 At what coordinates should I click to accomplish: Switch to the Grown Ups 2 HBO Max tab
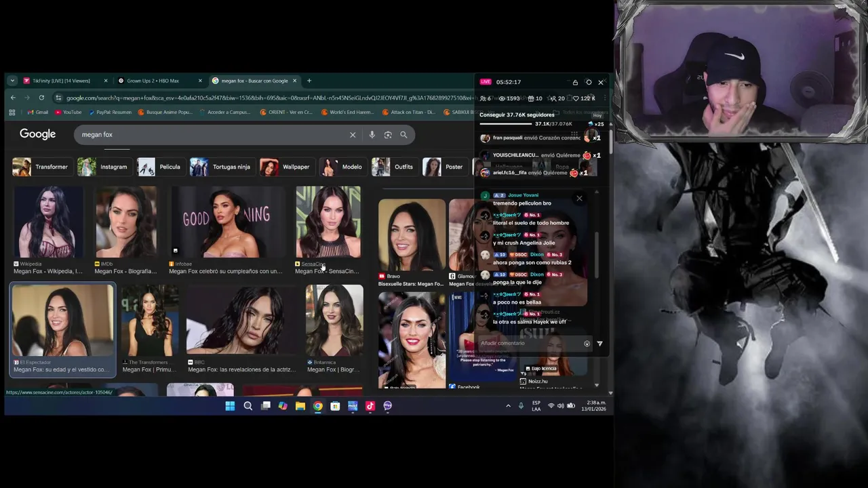coord(159,81)
